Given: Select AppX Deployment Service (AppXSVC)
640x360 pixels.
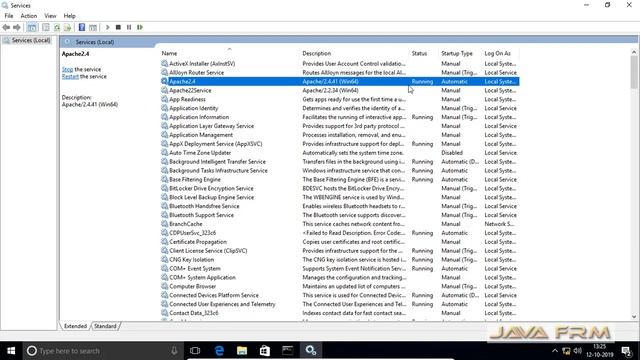Looking at the screenshot, I should click(x=340, y=144).
